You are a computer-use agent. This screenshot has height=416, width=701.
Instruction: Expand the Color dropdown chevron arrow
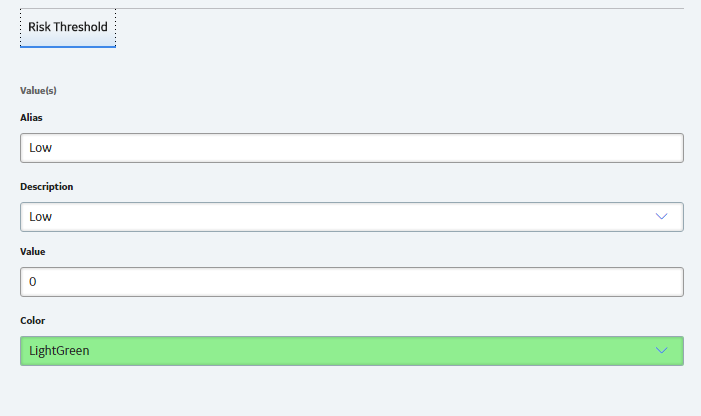[661, 350]
